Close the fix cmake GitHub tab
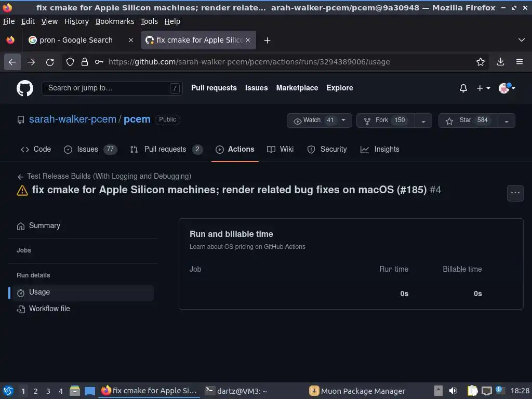 pos(248,40)
